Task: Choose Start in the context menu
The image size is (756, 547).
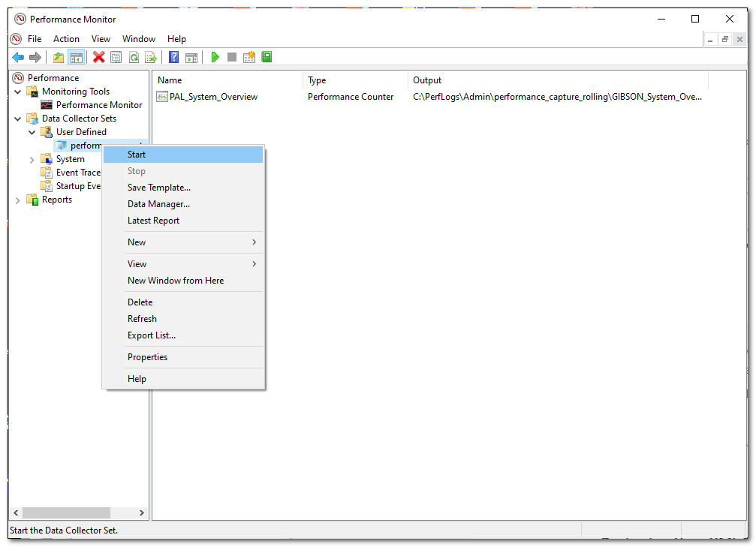Action: [x=184, y=155]
